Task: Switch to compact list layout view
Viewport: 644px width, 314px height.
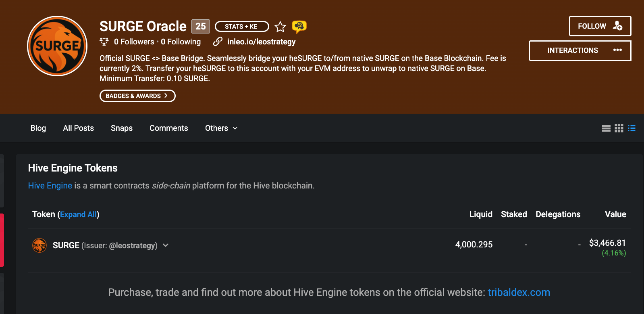Action: click(632, 128)
